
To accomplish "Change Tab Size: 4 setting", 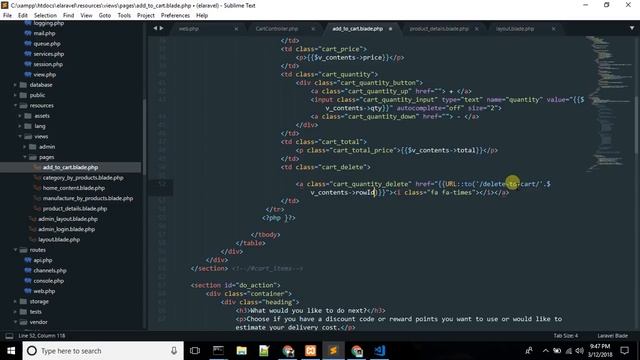I will tap(565, 336).
